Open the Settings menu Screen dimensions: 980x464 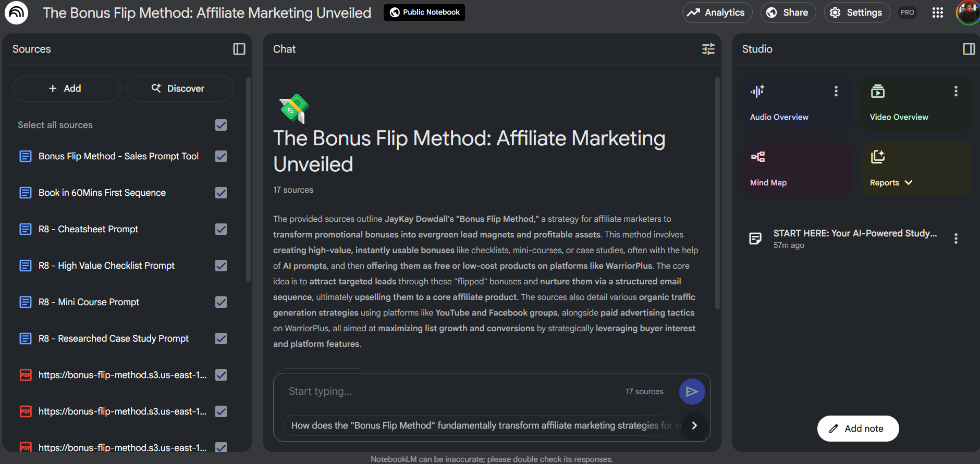pyautogui.click(x=856, y=12)
